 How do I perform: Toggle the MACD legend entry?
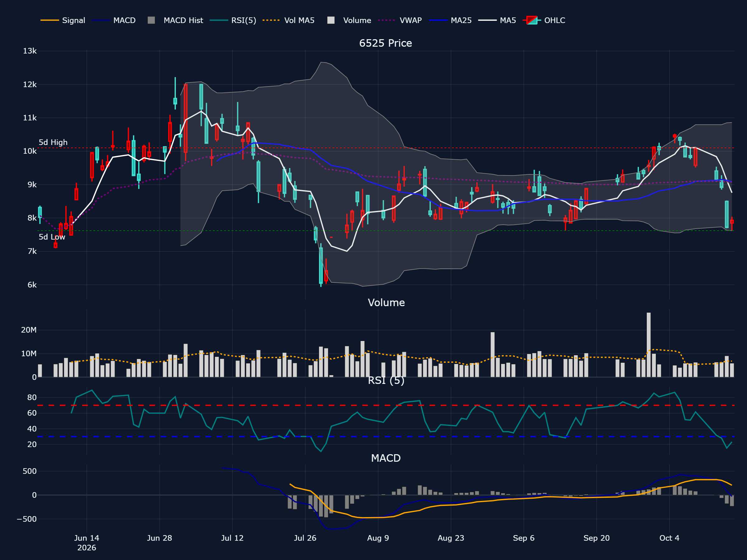114,20
